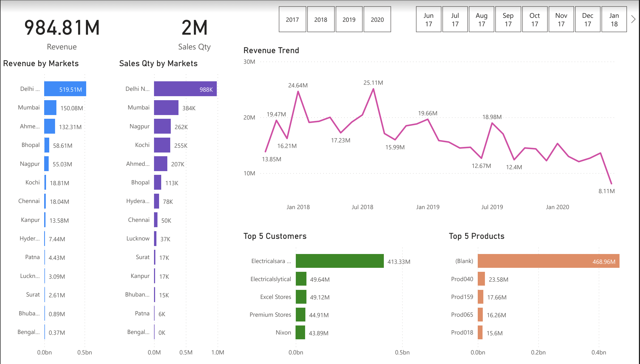Viewport: 640px width, 364px height.
Task: Click the Bhopal revenue bar 58.61M
Action: click(47, 145)
